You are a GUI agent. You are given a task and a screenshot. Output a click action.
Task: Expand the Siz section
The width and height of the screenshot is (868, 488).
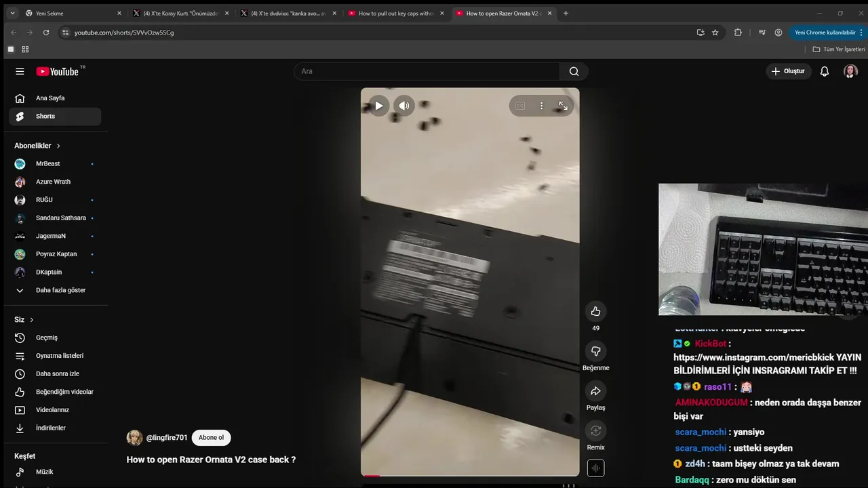24,320
